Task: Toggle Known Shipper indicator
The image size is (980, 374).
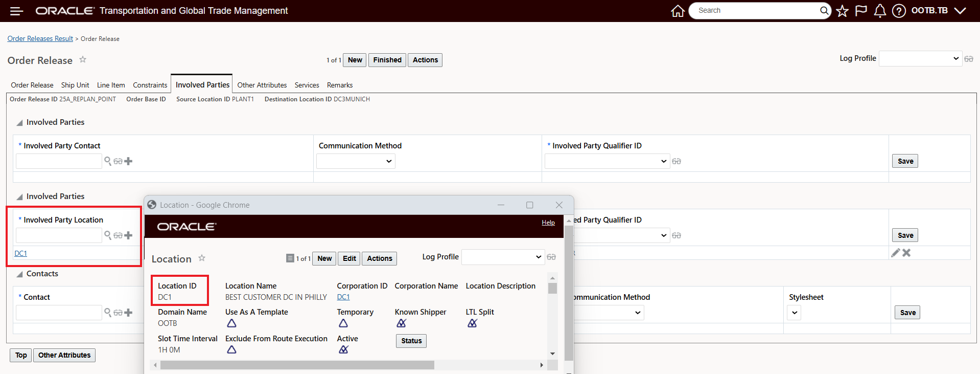Action: (x=401, y=323)
